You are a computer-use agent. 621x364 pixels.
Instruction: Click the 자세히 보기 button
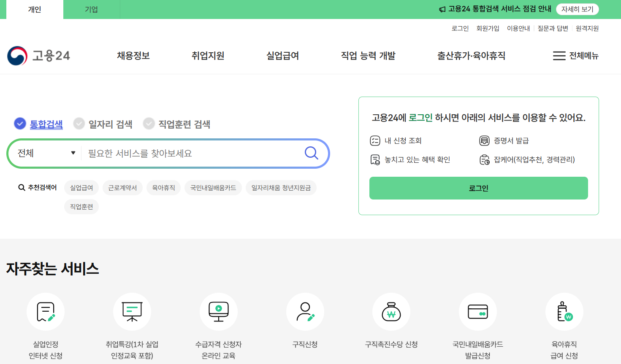point(578,9)
